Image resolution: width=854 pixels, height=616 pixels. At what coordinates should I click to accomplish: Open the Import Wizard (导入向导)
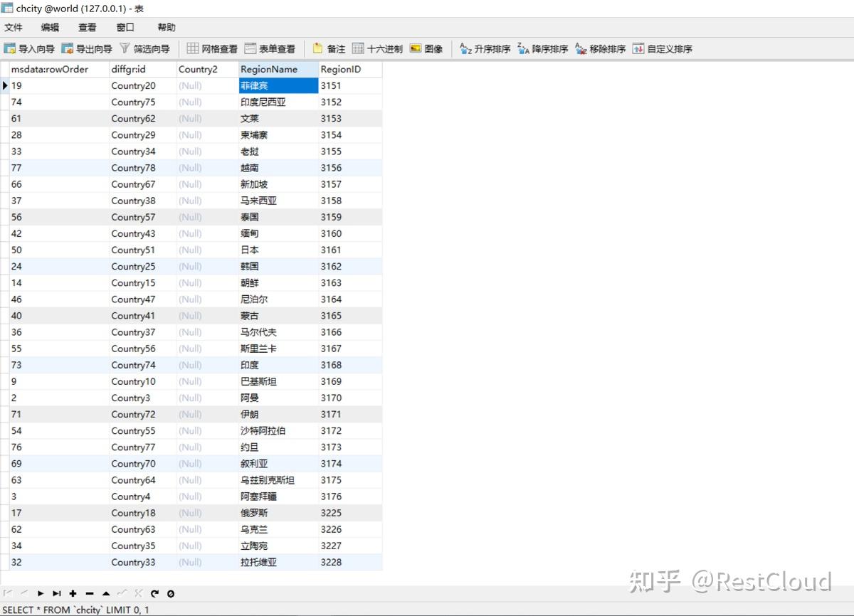(x=28, y=48)
